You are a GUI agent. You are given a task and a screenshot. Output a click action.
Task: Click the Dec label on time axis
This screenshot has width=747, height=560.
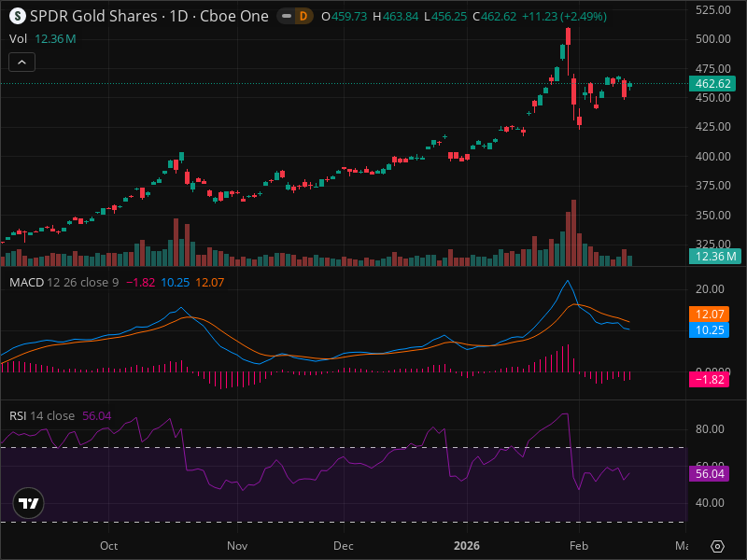tap(343, 546)
